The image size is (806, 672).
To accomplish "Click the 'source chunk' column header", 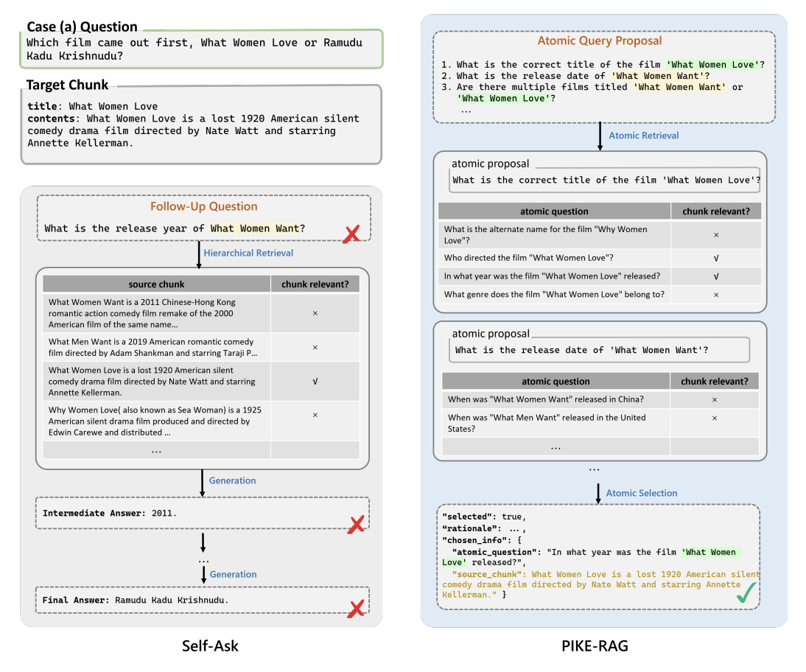I will [x=156, y=284].
